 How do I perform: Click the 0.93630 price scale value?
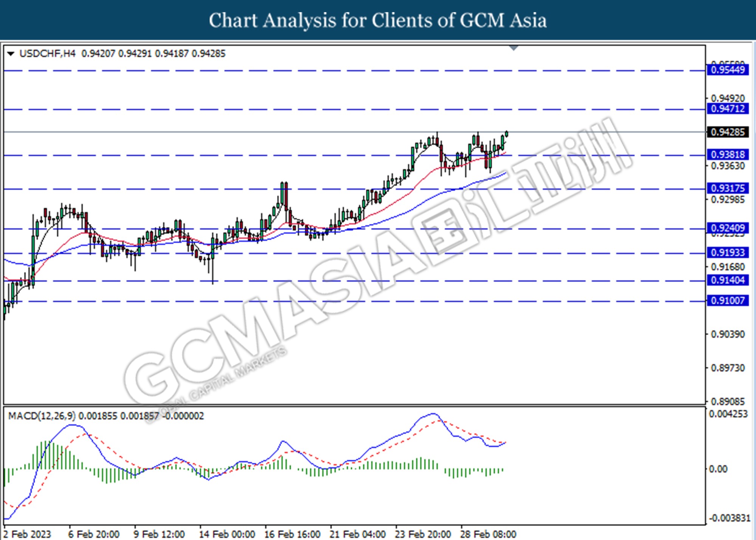[728, 166]
